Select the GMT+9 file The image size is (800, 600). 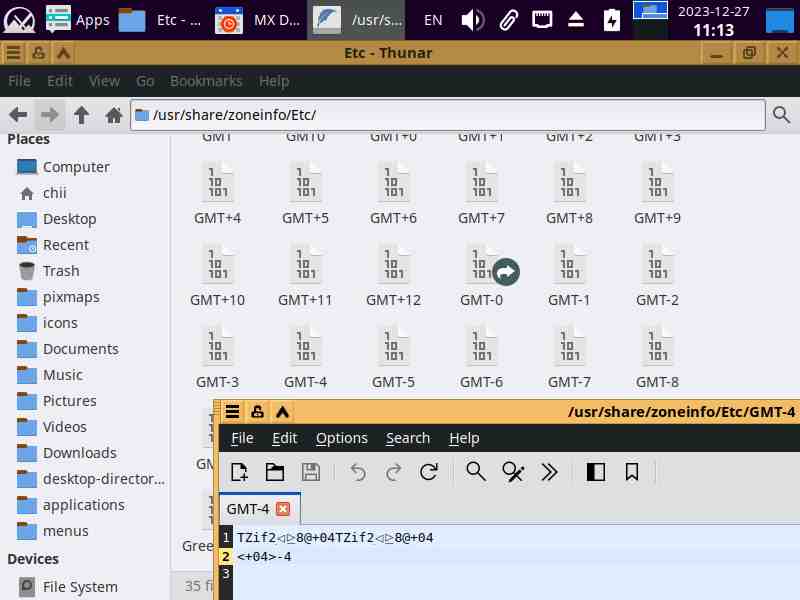point(657,193)
